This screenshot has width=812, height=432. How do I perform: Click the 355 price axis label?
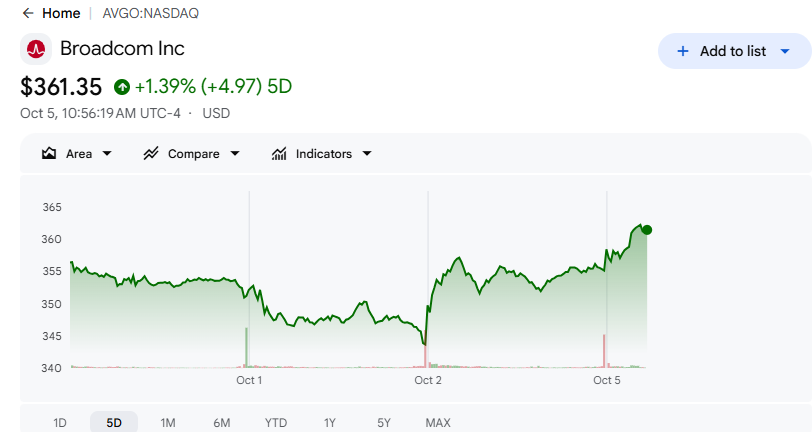coord(52,271)
